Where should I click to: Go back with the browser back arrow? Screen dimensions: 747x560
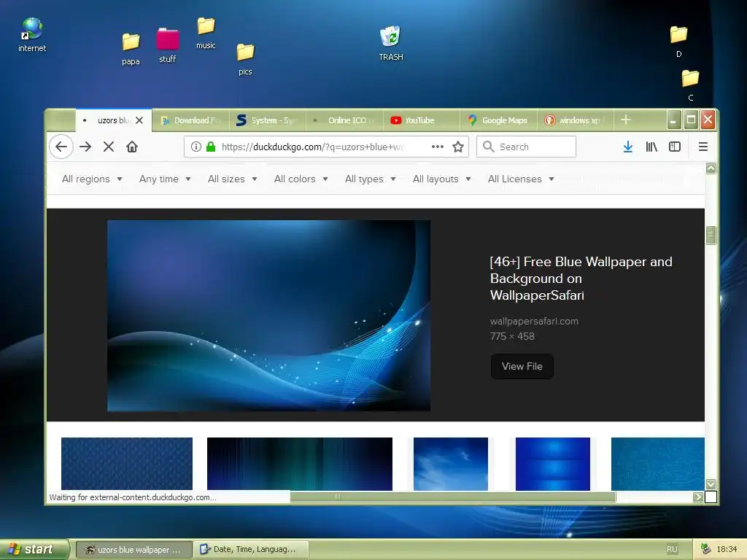click(61, 147)
